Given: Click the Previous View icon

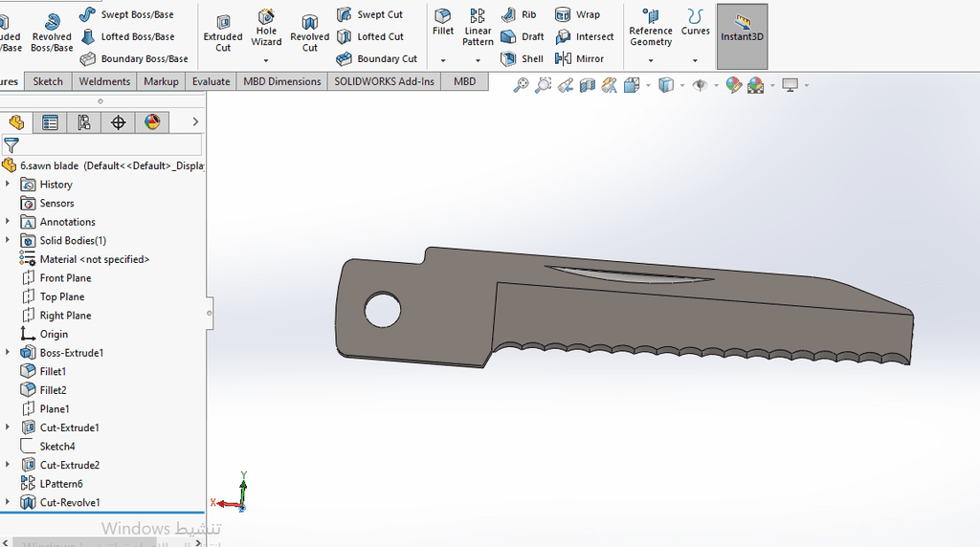Looking at the screenshot, I should click(x=566, y=85).
